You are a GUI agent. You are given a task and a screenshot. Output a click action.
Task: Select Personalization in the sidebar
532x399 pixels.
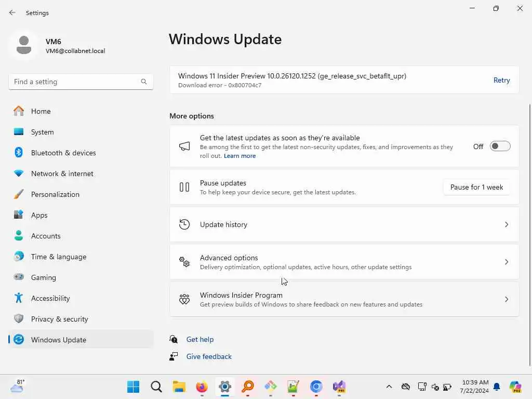[x=81, y=194]
